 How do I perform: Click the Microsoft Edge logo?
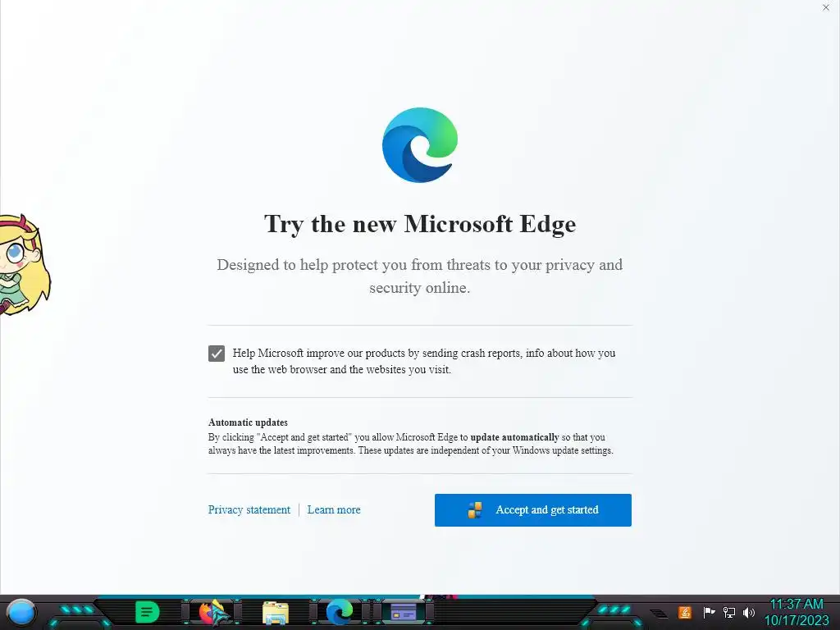coord(419,145)
